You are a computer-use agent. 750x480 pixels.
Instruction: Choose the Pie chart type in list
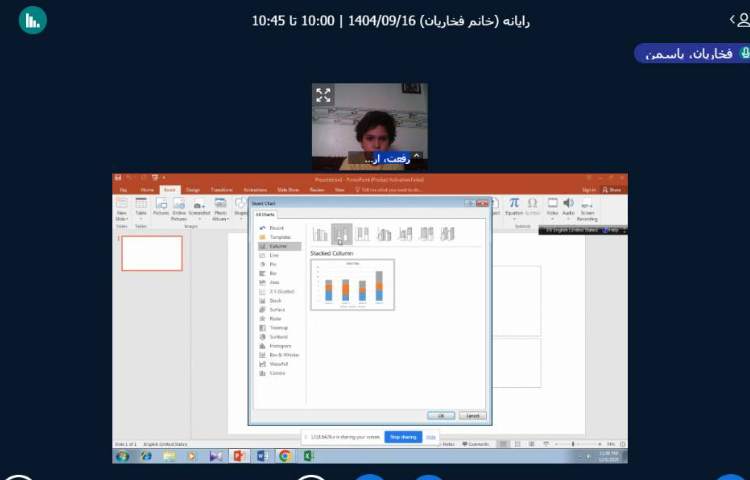(273, 264)
